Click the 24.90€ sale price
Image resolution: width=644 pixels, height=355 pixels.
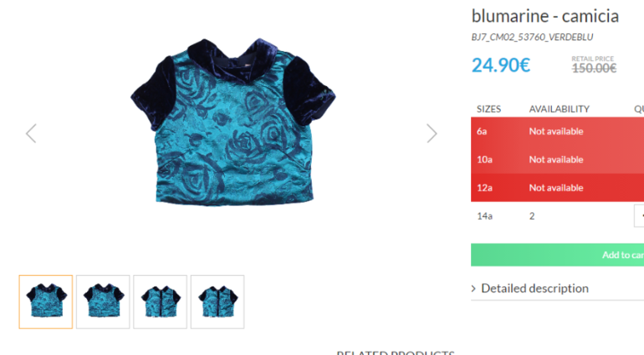(501, 65)
